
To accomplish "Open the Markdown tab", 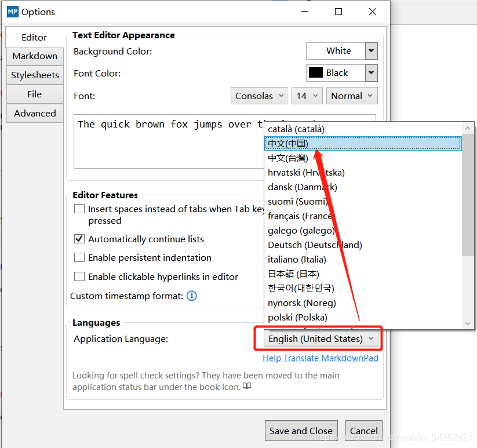I will (x=35, y=56).
